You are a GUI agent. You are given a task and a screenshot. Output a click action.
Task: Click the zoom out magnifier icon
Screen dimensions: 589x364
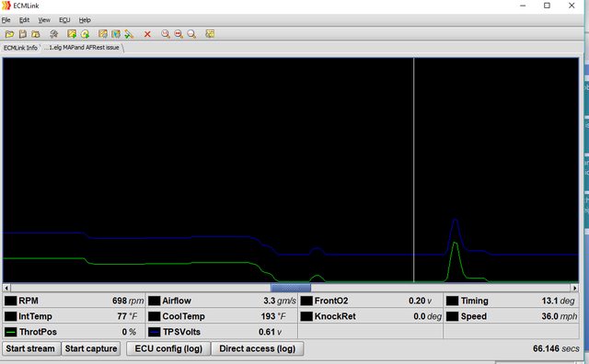click(x=179, y=34)
